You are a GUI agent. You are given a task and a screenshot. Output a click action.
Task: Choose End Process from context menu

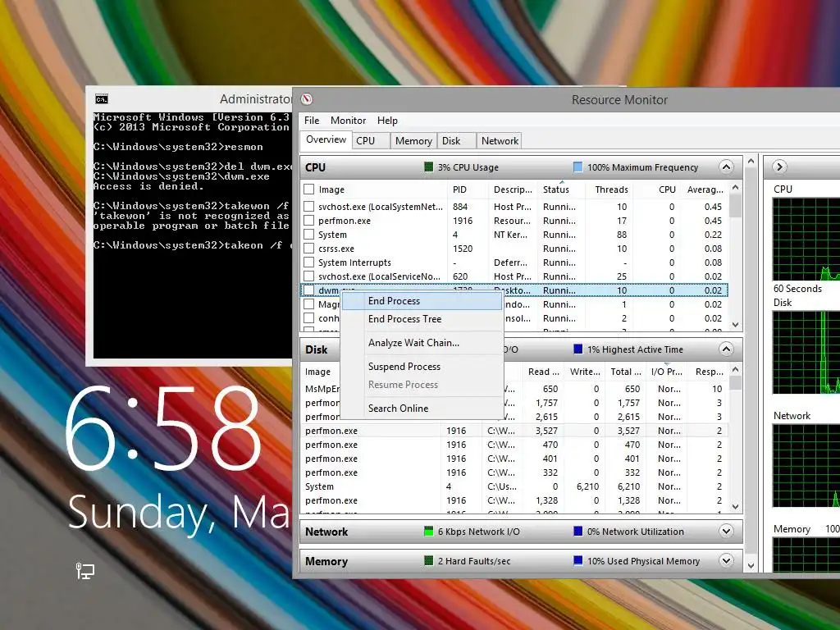coord(422,301)
